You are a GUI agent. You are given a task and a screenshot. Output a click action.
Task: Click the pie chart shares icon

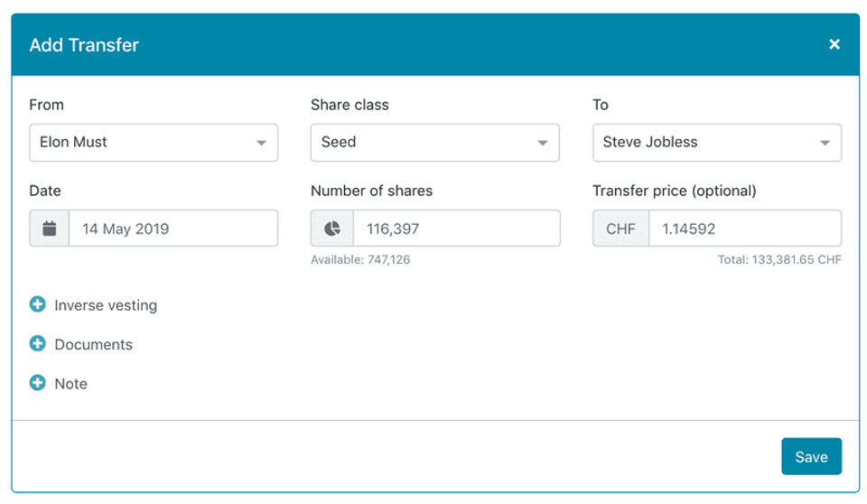coord(332,229)
